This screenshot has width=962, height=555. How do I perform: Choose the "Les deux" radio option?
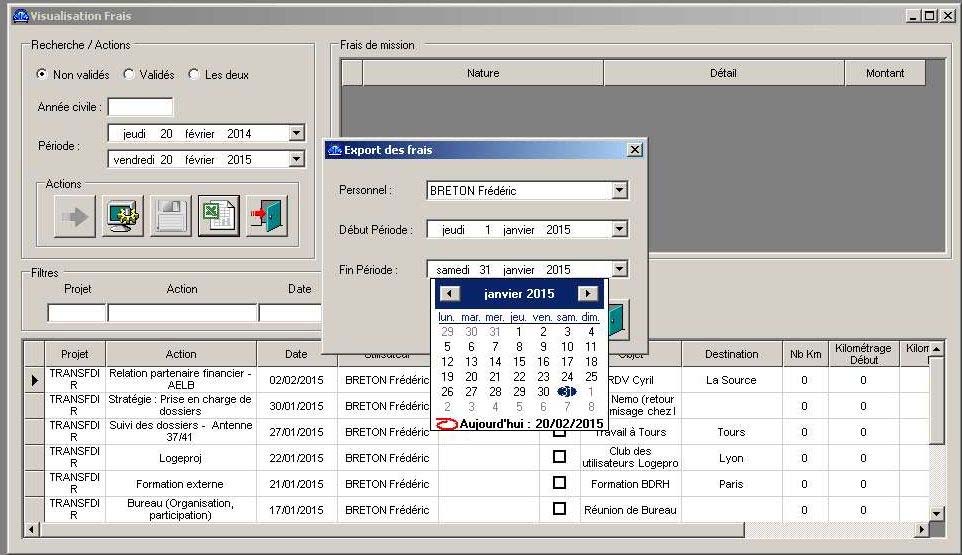tap(194, 75)
